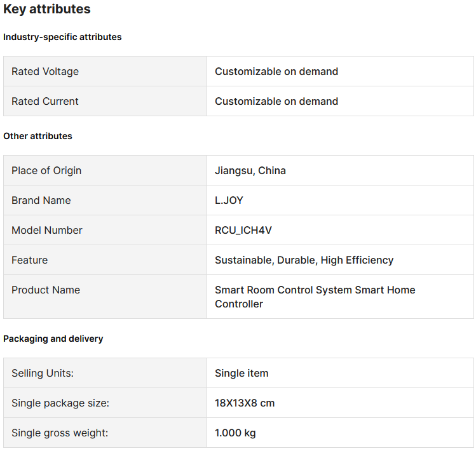Click the "Single gross weight:" label

(x=60, y=433)
